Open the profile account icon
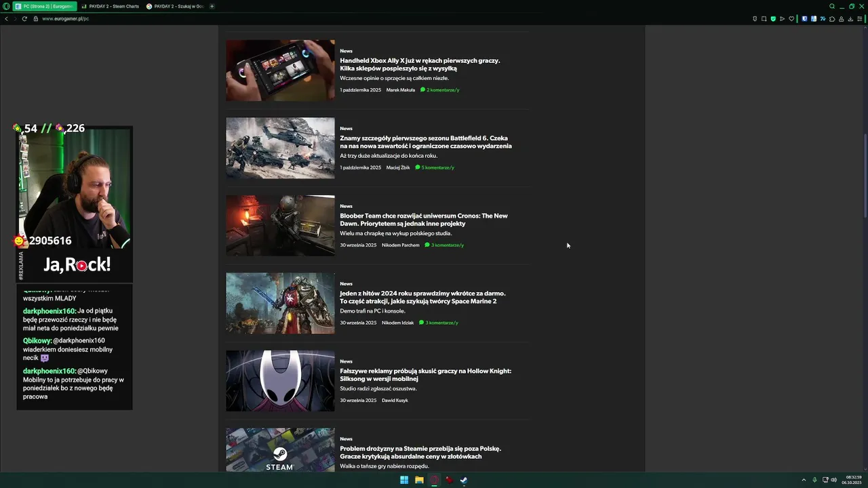 pos(841,18)
